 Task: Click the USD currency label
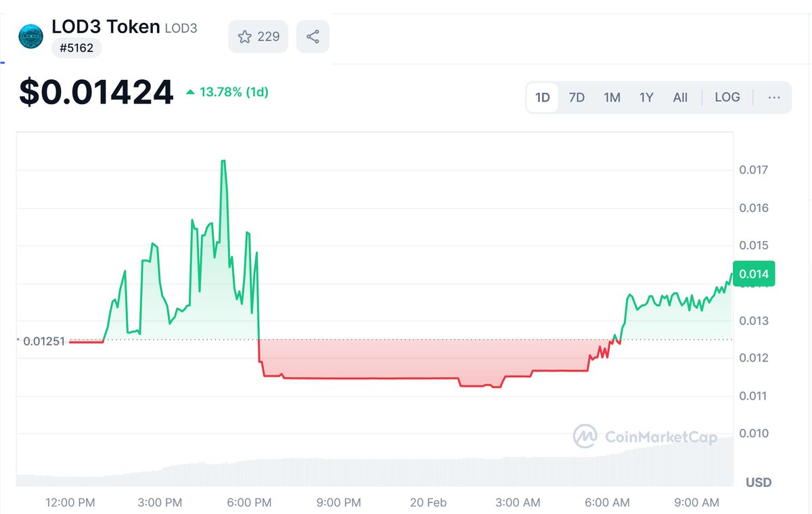[759, 483]
